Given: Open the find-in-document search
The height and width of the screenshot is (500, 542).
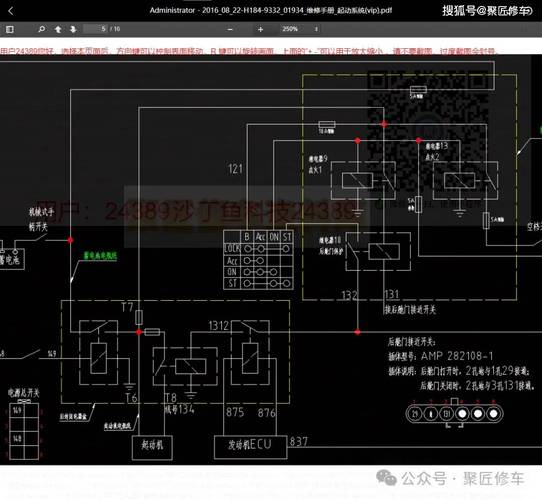Looking at the screenshot, I should pos(41,29).
